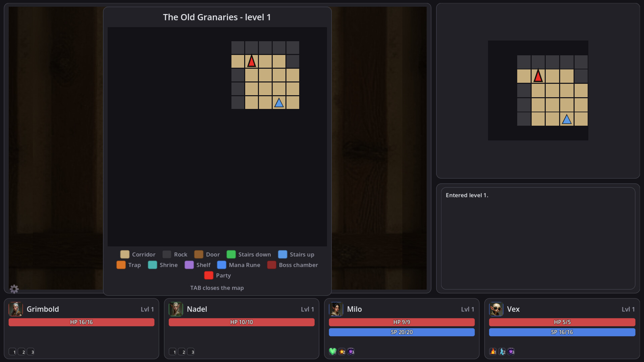Click Grimbold's HP 16/16 bar
Viewport: 644px width, 362px height.
tap(82, 322)
